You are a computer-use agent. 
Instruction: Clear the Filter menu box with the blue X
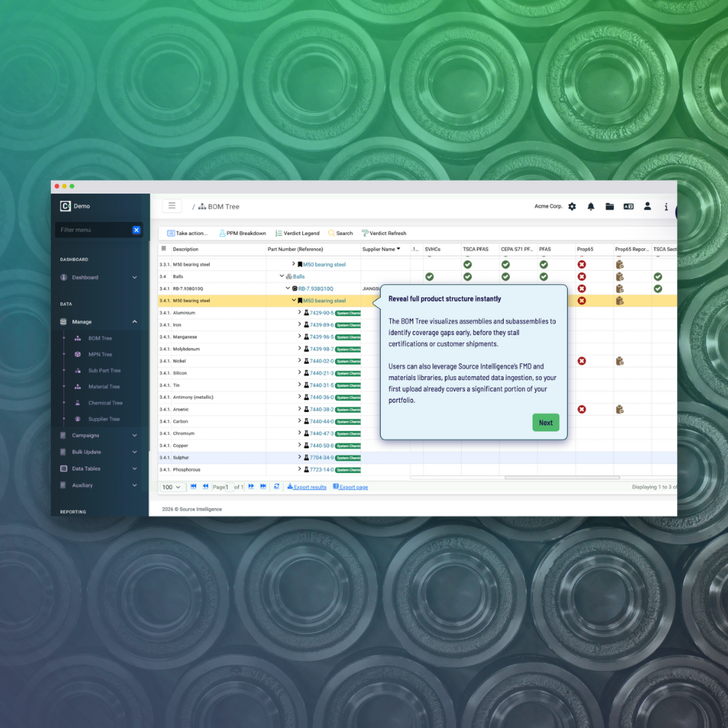pos(136,230)
